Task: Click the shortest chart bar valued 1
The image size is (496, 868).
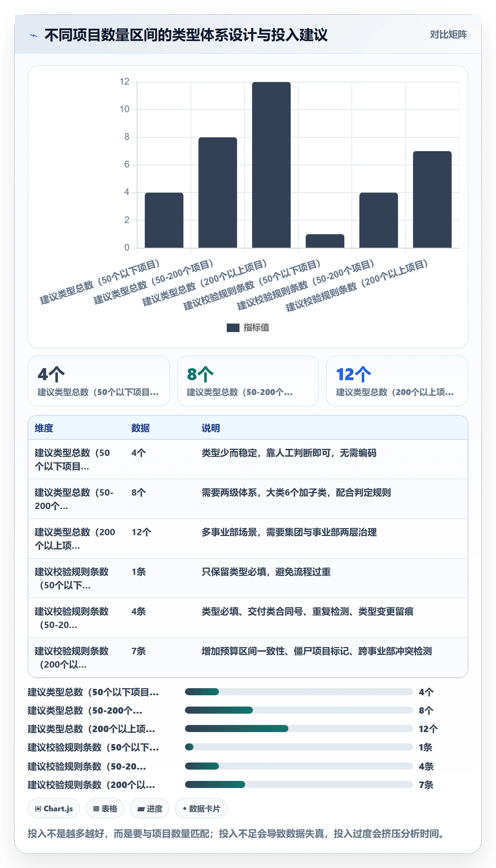Action: tap(325, 241)
